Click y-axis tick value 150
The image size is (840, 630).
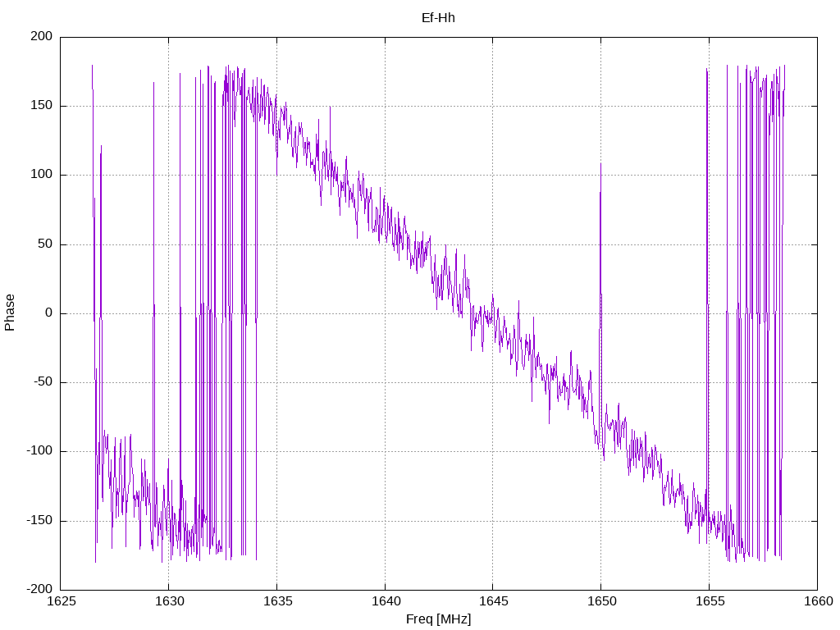click(42, 106)
